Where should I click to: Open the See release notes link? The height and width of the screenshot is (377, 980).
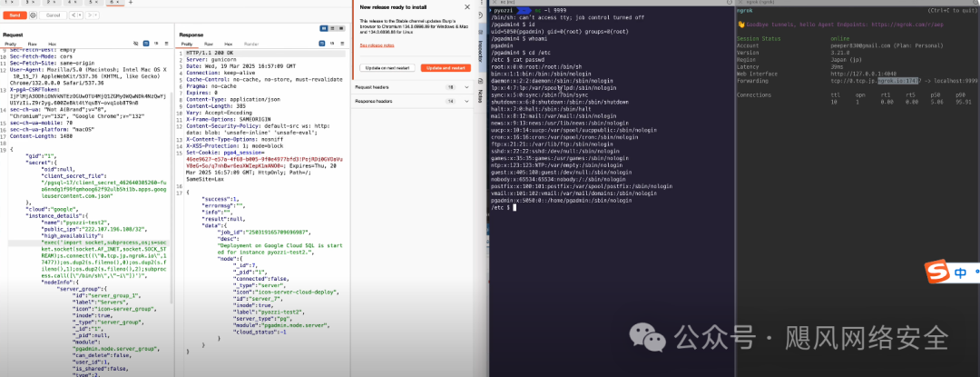point(377,45)
